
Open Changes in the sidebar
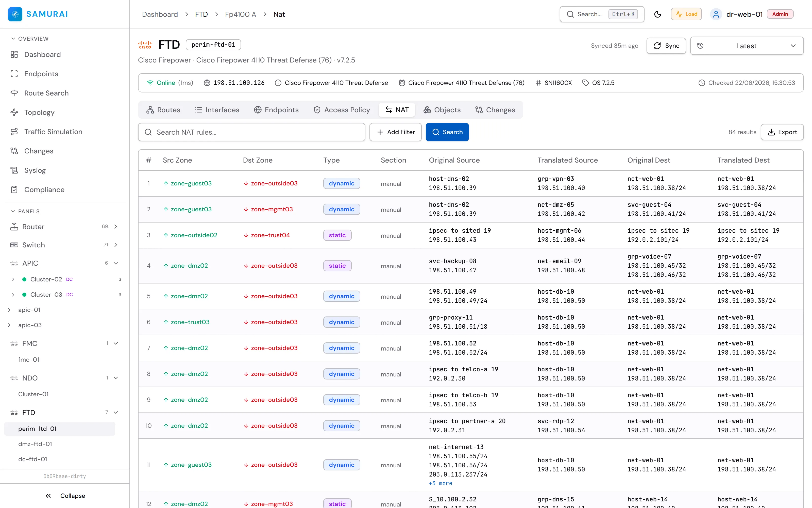click(x=39, y=151)
